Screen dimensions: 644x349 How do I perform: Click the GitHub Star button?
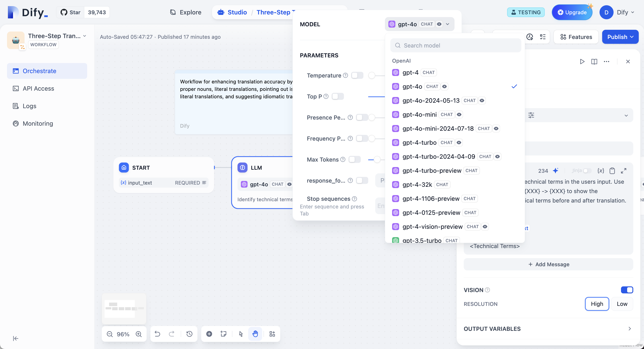[70, 12]
